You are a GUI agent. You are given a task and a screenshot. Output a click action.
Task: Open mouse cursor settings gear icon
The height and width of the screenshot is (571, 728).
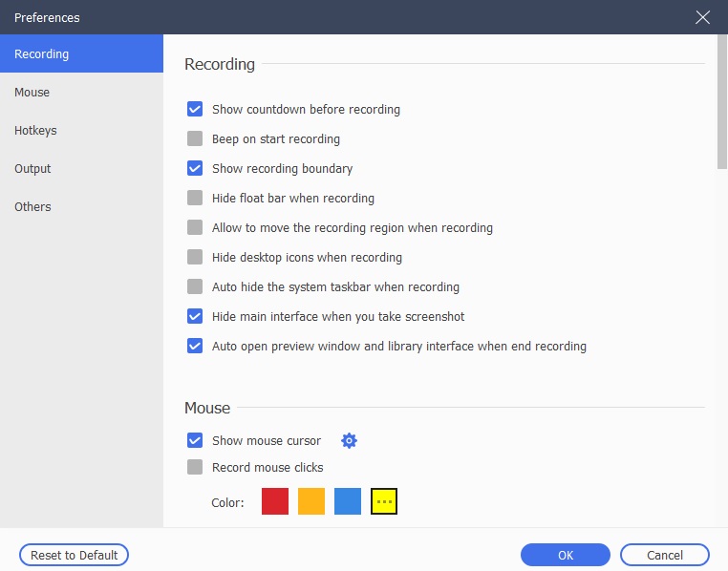349,440
